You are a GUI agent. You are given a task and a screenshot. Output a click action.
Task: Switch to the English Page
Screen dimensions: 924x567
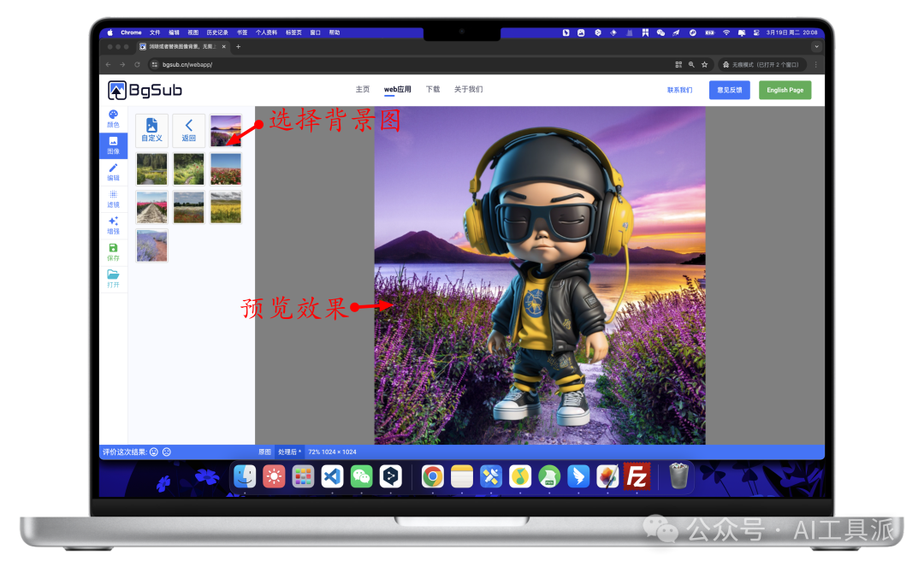(785, 90)
